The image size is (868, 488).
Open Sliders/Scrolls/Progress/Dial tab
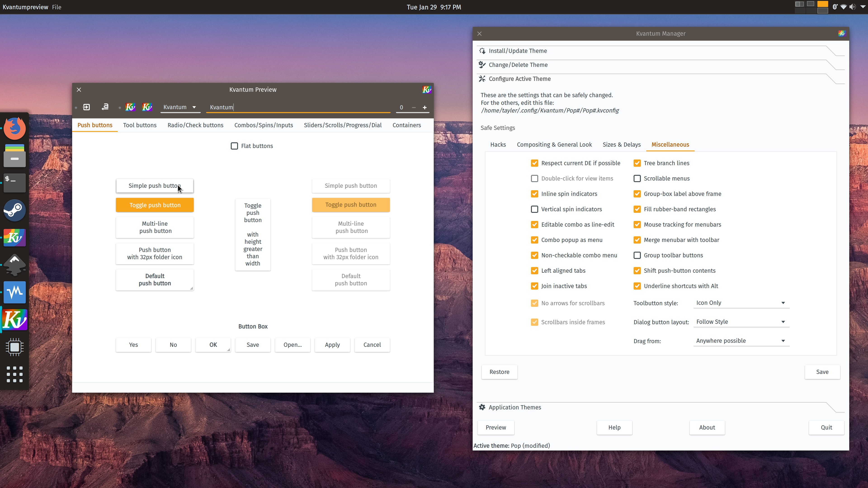[x=342, y=125]
